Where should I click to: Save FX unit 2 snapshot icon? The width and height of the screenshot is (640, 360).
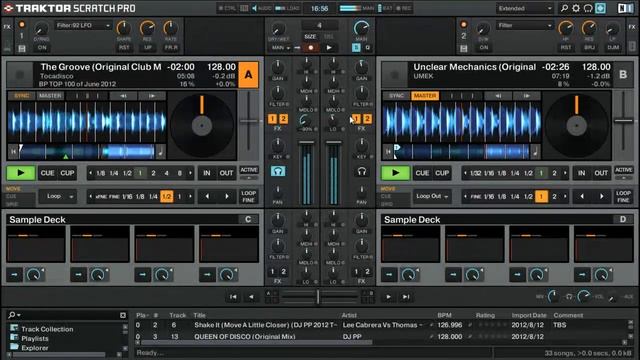point(464,49)
